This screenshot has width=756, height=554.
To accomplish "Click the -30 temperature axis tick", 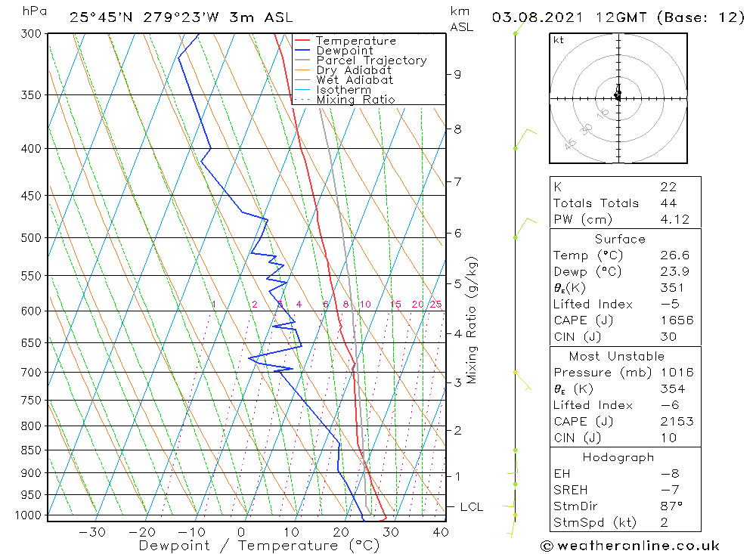I will coord(92,532).
